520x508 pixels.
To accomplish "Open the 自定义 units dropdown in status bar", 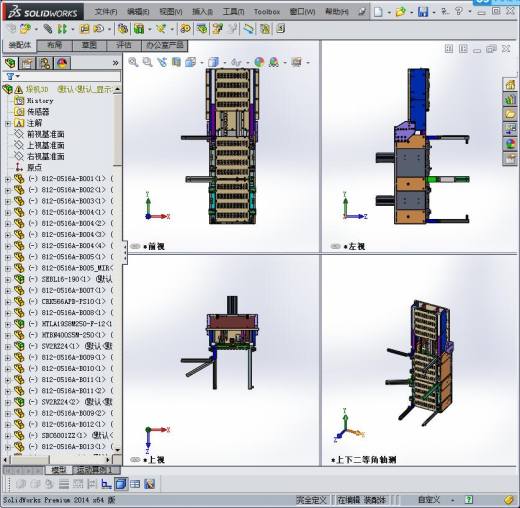I will pos(452,500).
